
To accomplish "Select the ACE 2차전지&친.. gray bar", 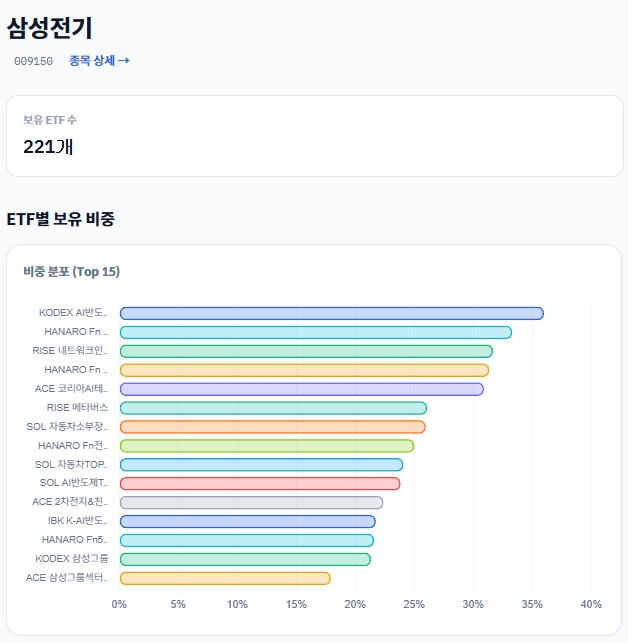I will click(251, 502).
